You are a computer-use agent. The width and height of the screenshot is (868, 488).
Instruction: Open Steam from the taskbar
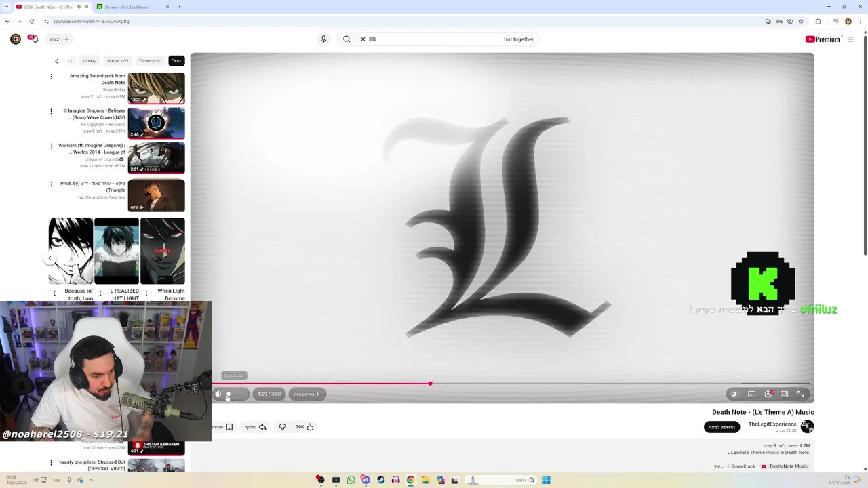coord(380,480)
